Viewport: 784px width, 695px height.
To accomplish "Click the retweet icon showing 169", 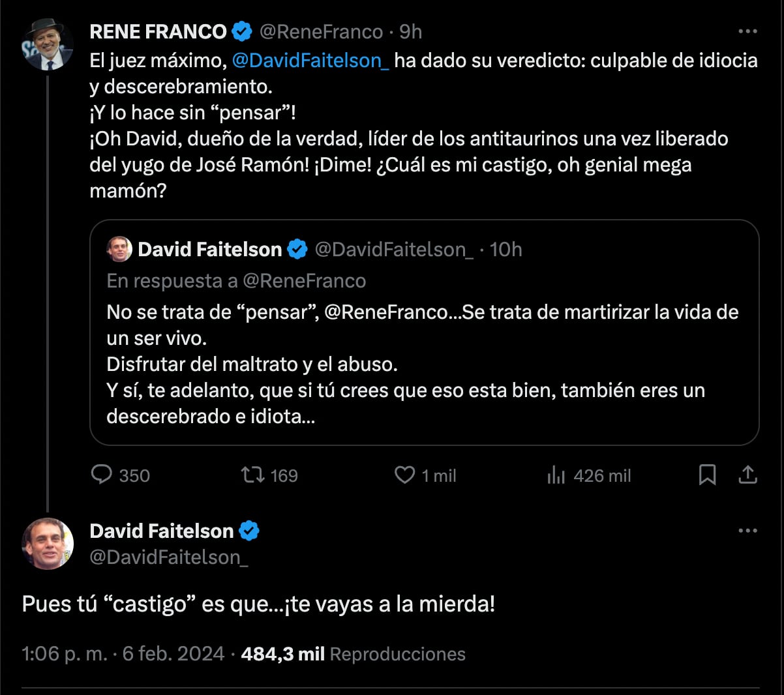I will pyautogui.click(x=252, y=475).
